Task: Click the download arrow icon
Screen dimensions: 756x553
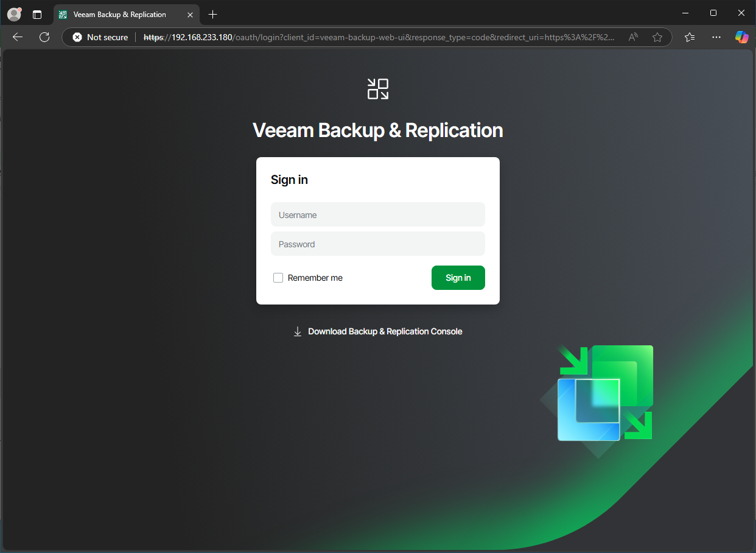Action: pos(298,331)
